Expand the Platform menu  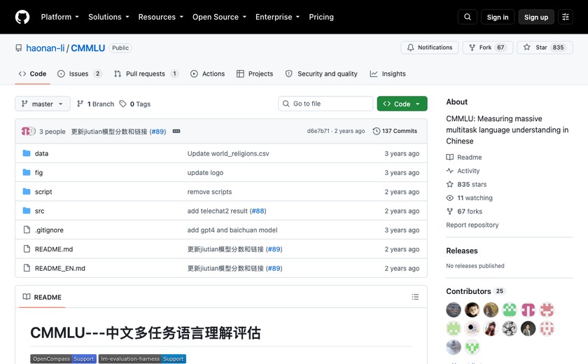point(60,17)
